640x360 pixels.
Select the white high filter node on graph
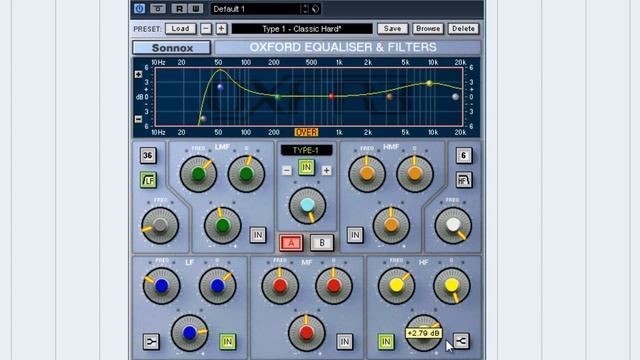click(x=456, y=97)
